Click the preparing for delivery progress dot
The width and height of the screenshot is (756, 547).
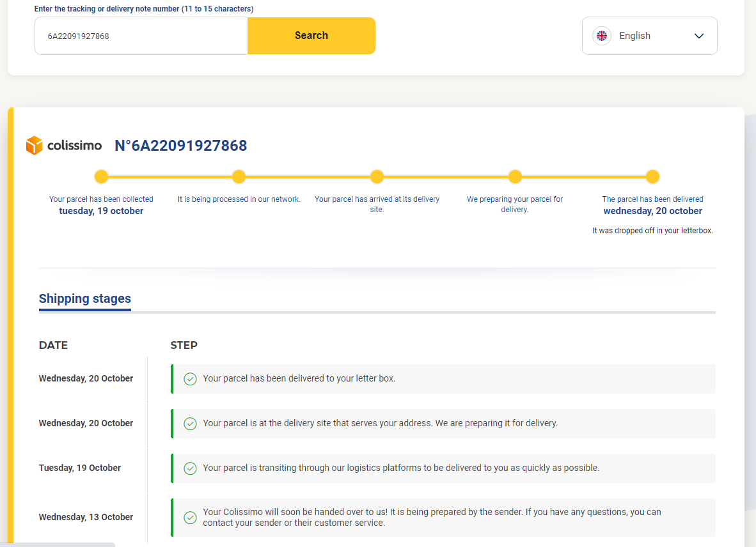515,177
